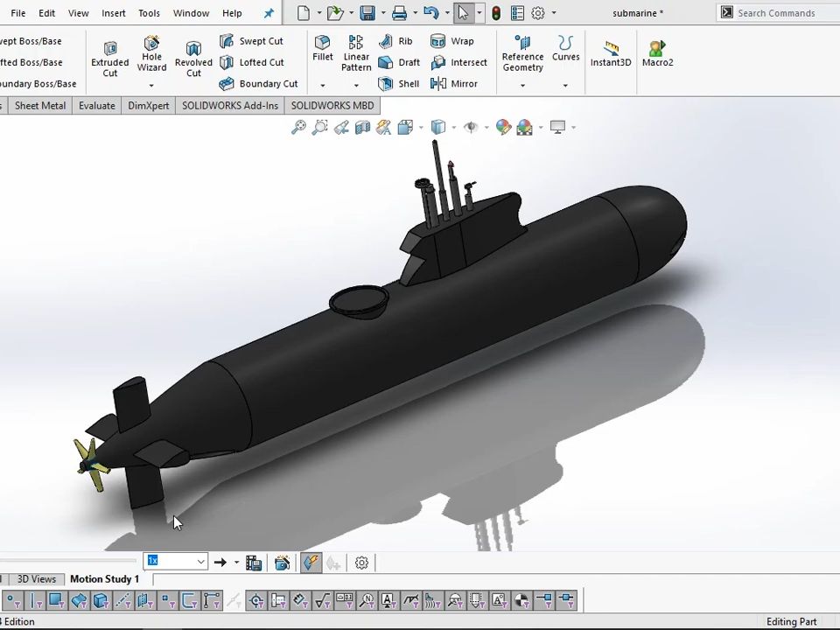The image size is (840, 630).
Task: Expand the Fillet dropdown arrow
Action: (323, 85)
